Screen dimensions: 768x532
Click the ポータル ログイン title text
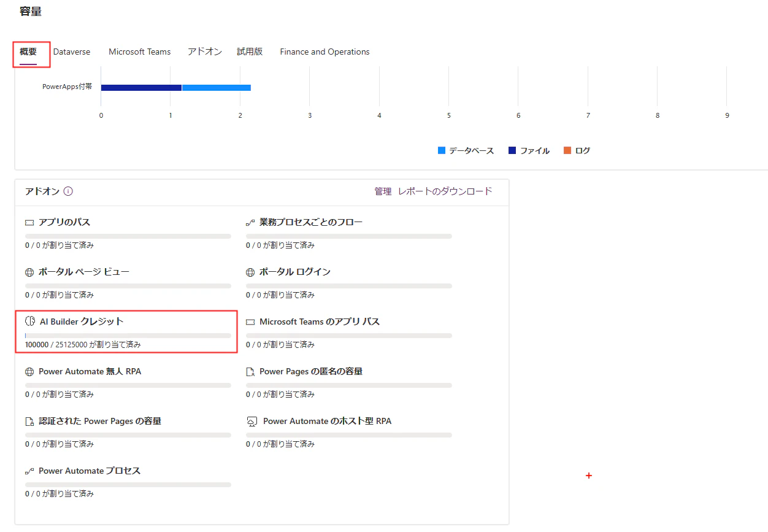pyautogui.click(x=295, y=272)
